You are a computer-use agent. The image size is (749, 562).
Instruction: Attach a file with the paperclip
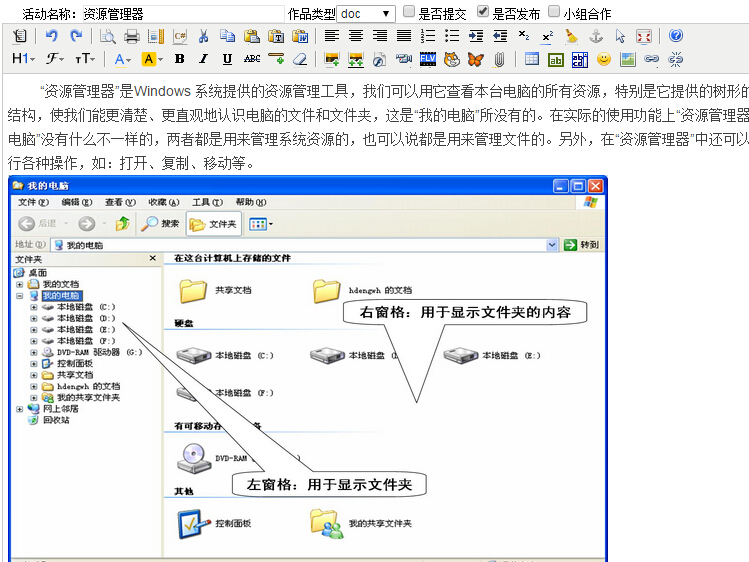coord(500,59)
